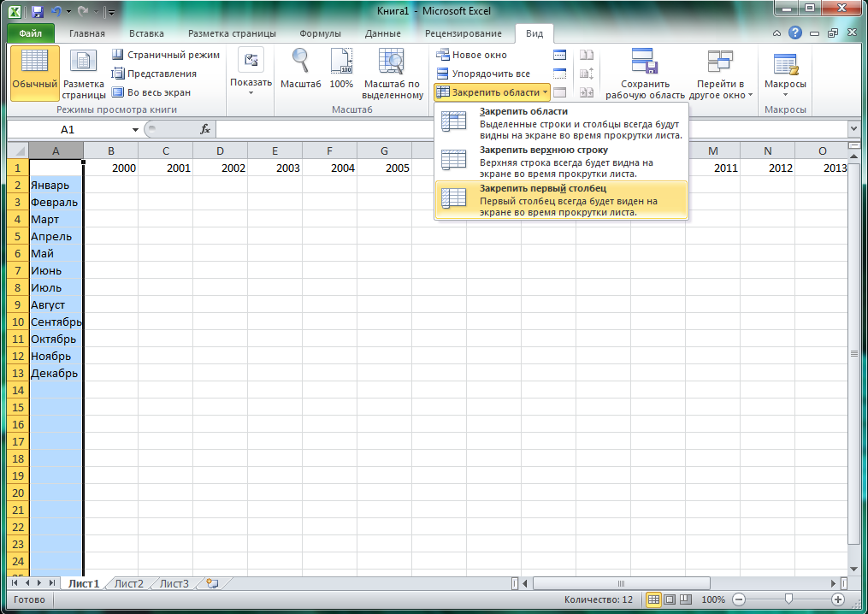Choose Закрепить первый столбец option
Screen dimensions: 868x614
[x=561, y=200]
